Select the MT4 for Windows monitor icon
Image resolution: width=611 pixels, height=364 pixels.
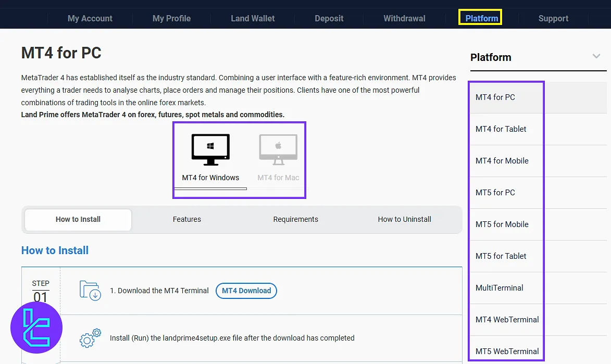pos(210,149)
